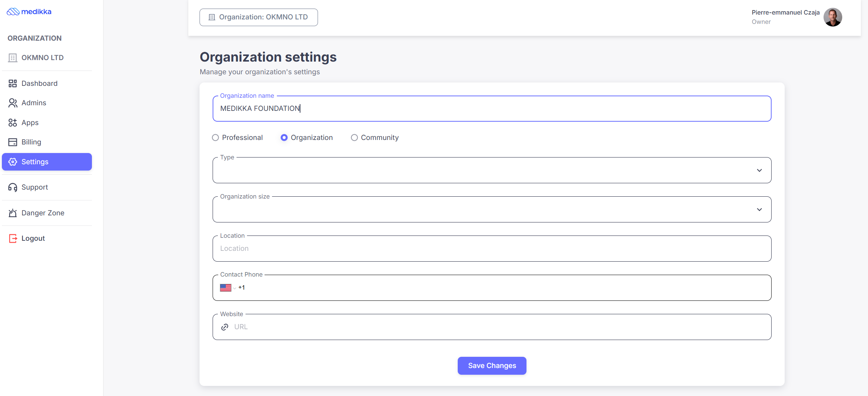Open the Type dropdown
The width and height of the screenshot is (868, 396).
492,171
